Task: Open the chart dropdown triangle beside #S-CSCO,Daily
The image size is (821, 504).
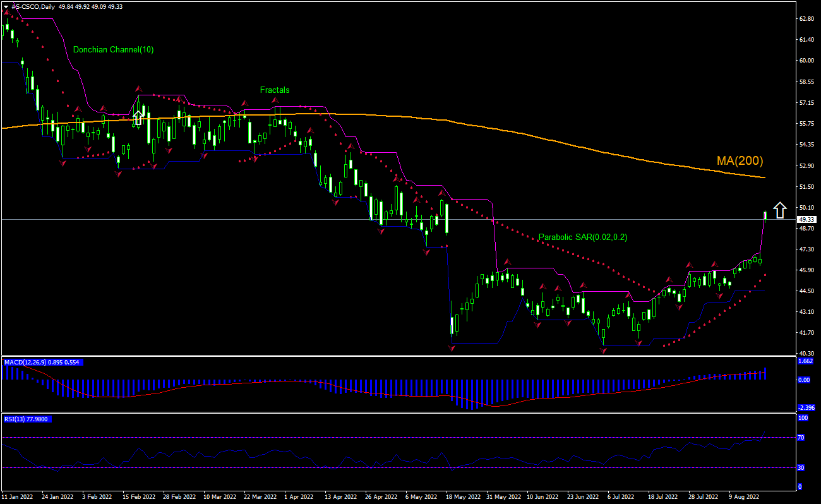Action: (x=6, y=6)
